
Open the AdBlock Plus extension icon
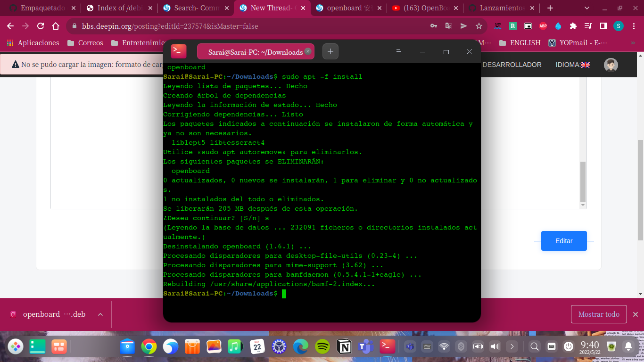(543, 26)
